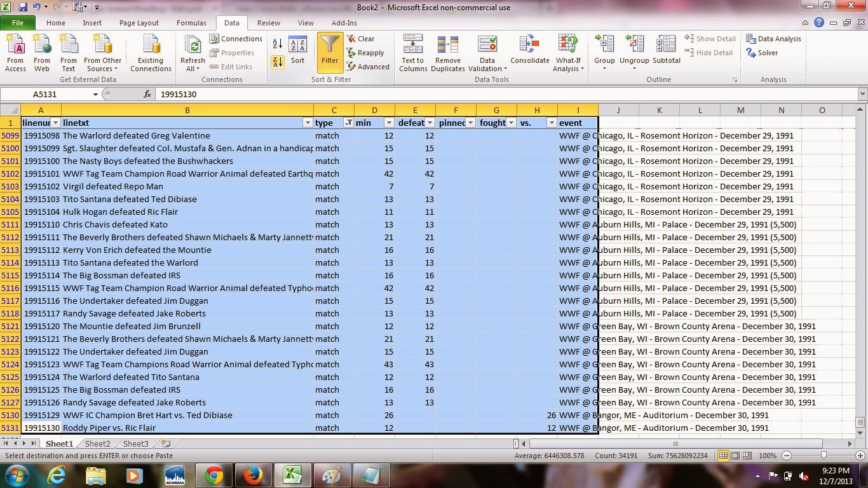
Task: Undo the last action
Action: [x=37, y=7]
